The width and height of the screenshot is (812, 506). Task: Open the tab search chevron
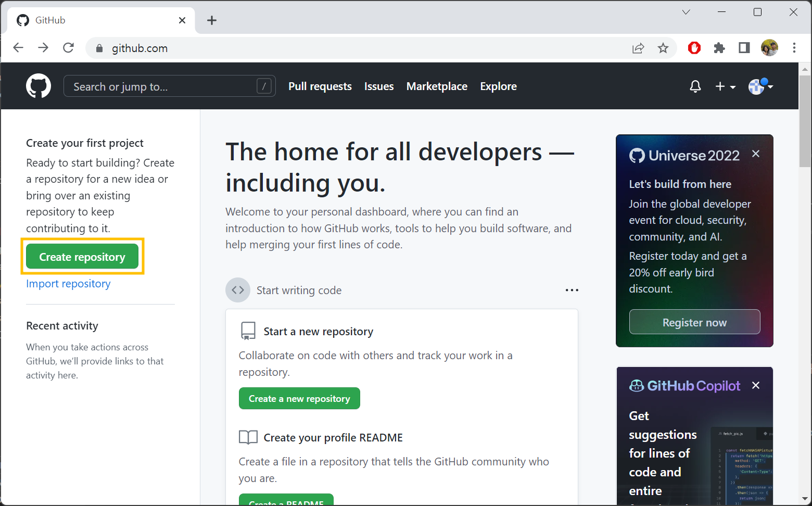pyautogui.click(x=686, y=12)
